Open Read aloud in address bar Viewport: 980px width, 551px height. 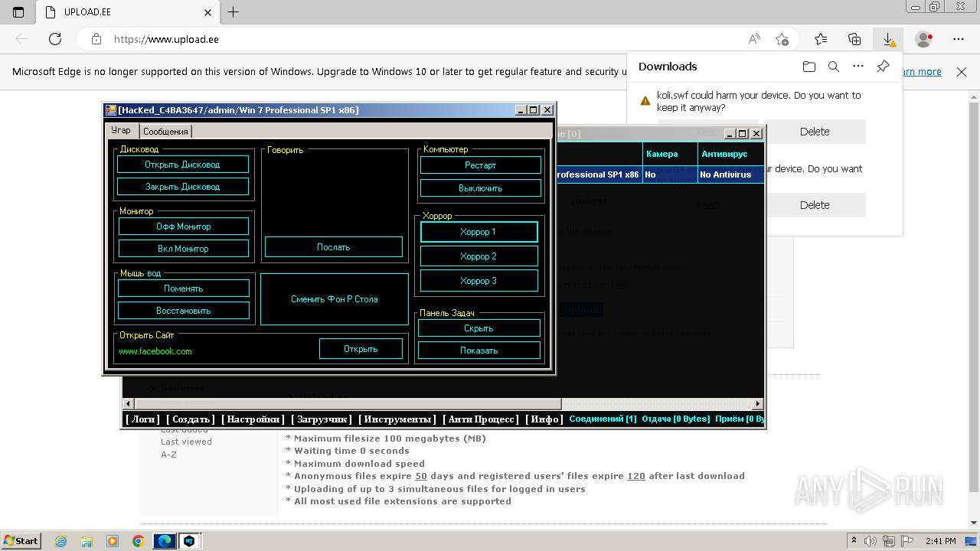click(754, 39)
